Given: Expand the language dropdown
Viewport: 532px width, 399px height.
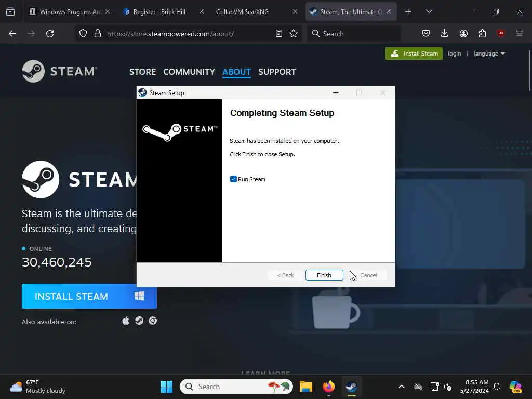Looking at the screenshot, I should (x=489, y=54).
